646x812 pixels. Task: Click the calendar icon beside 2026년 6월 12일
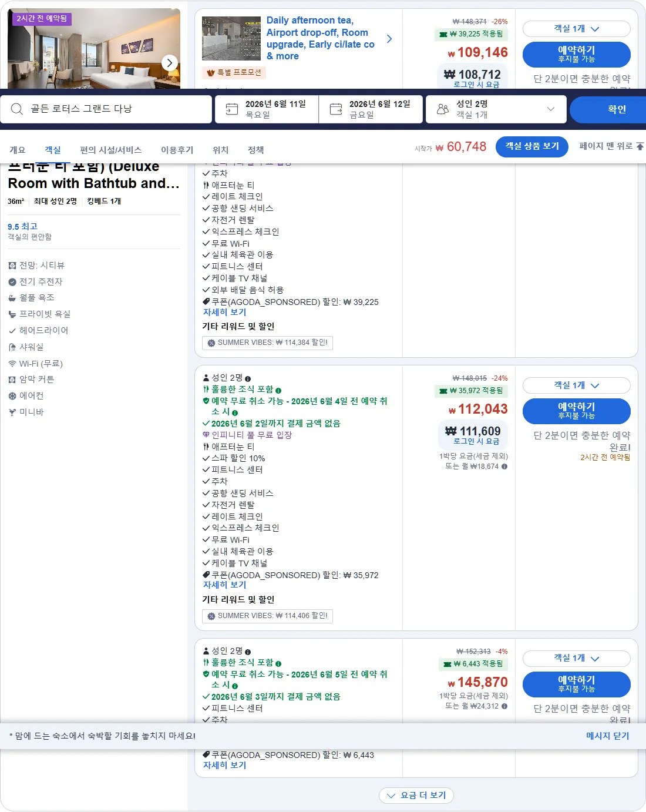click(336, 109)
